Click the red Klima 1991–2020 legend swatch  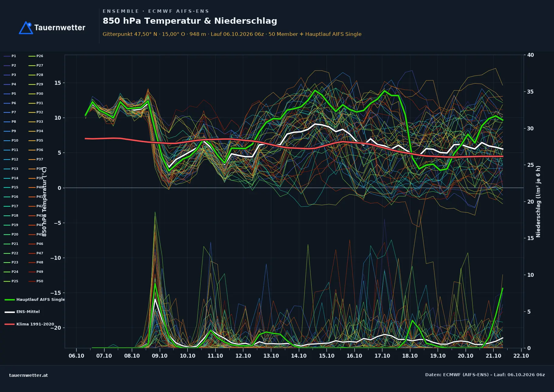(10, 324)
